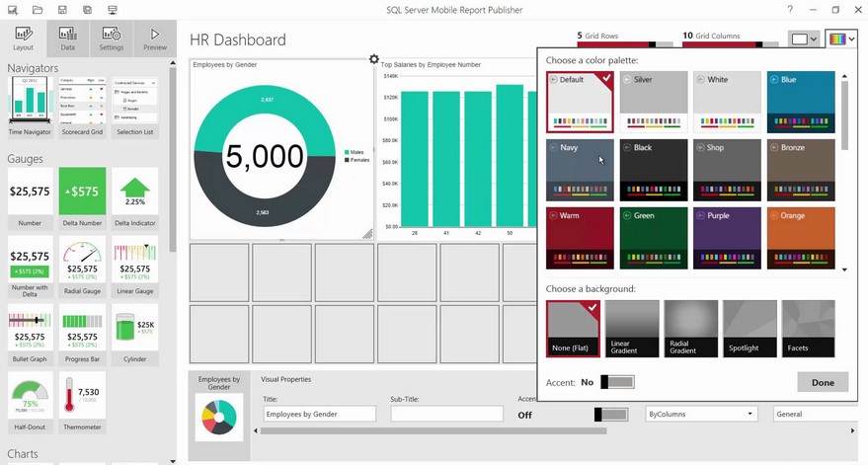This screenshot has height=465, width=868.
Task: Choose the White color palette
Action: tap(728, 102)
